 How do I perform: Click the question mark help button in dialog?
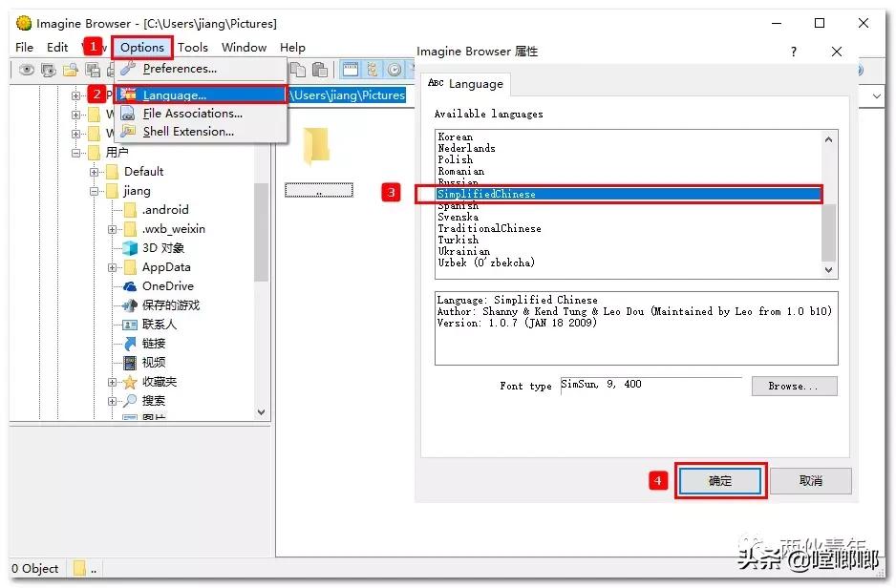click(x=793, y=52)
